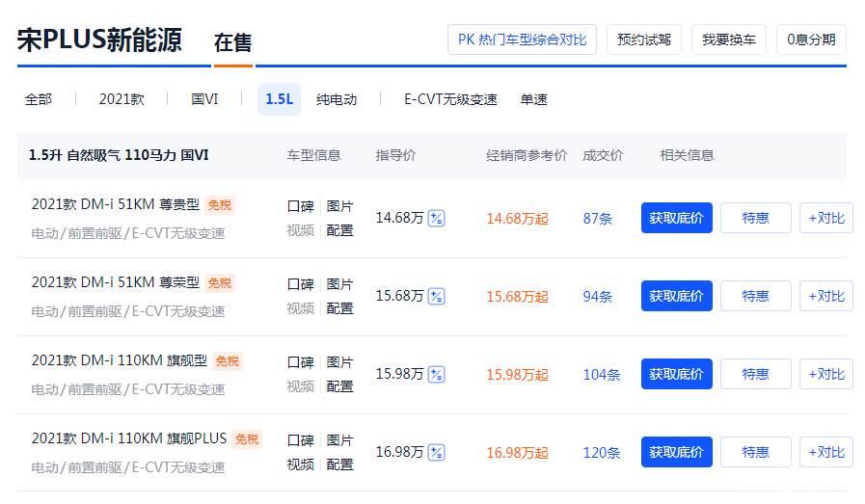Get 获取底价 for DM-i 110KM 旗舰PLUS
The image size is (865, 504).
pos(676,453)
